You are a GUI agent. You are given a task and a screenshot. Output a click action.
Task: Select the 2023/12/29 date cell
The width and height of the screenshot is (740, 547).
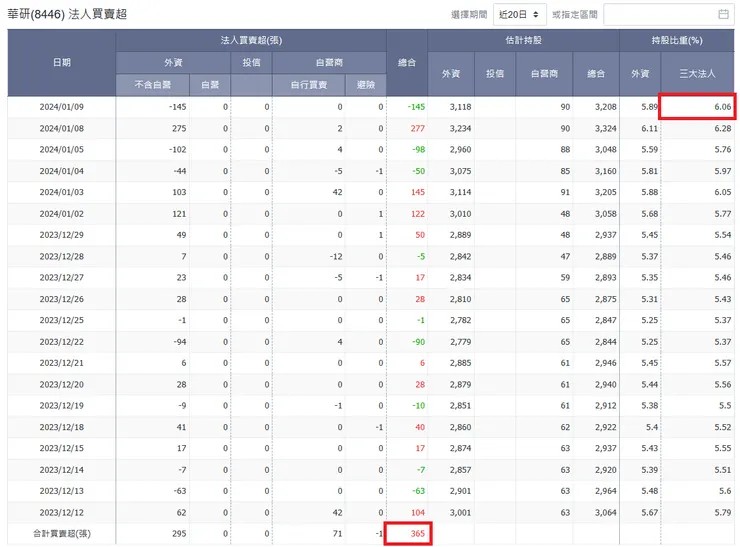point(62,235)
